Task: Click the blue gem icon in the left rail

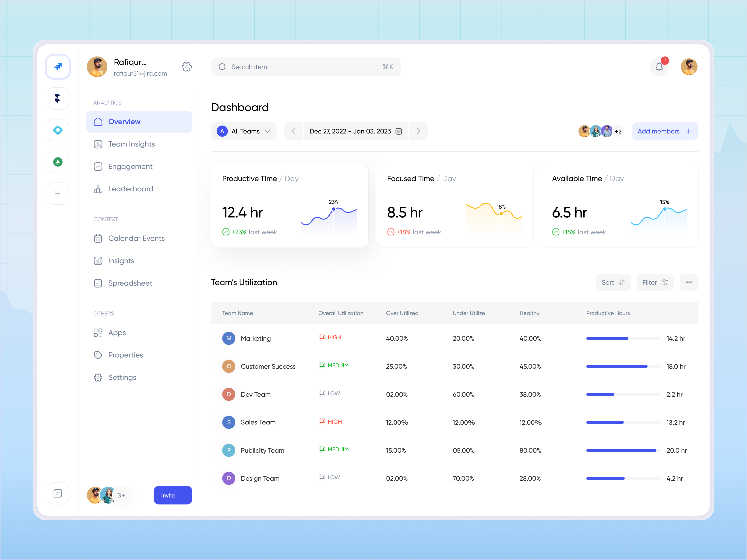Action: [58, 130]
